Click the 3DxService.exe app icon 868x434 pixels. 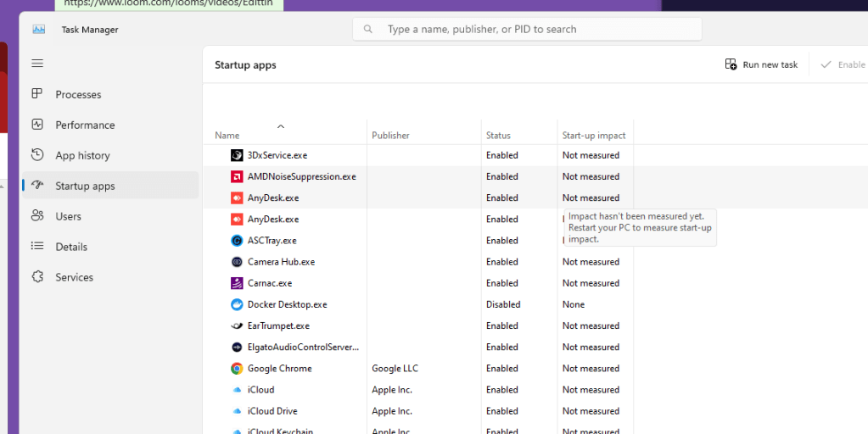coord(237,155)
